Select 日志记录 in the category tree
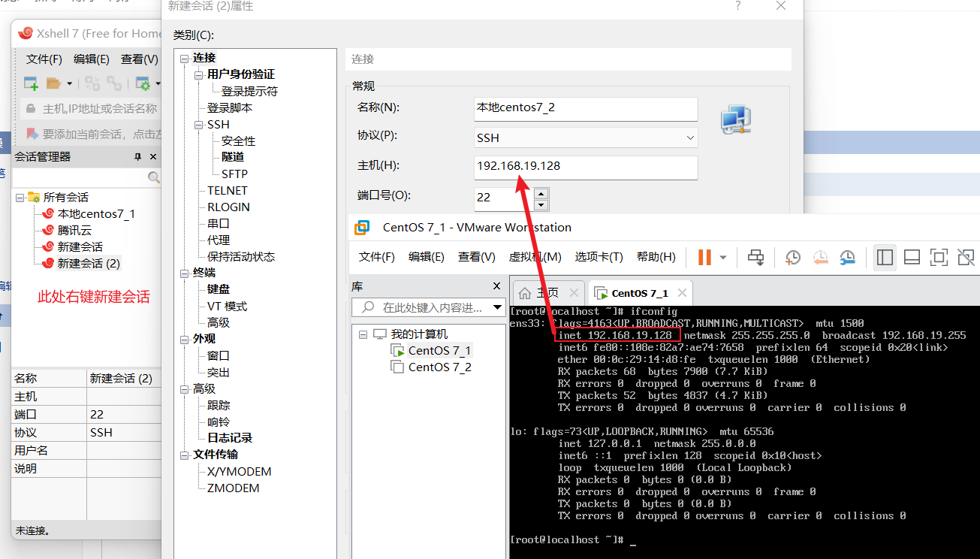980x559 pixels. [230, 438]
